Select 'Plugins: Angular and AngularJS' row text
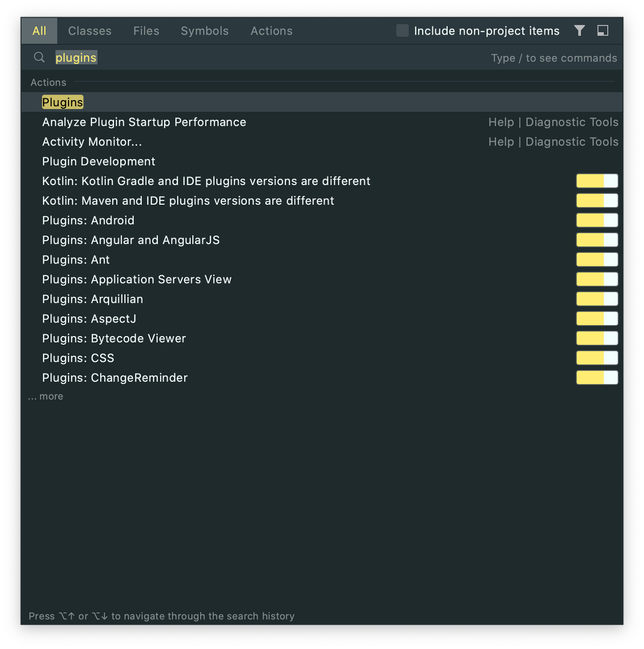The height and width of the screenshot is (649, 644). coord(131,240)
